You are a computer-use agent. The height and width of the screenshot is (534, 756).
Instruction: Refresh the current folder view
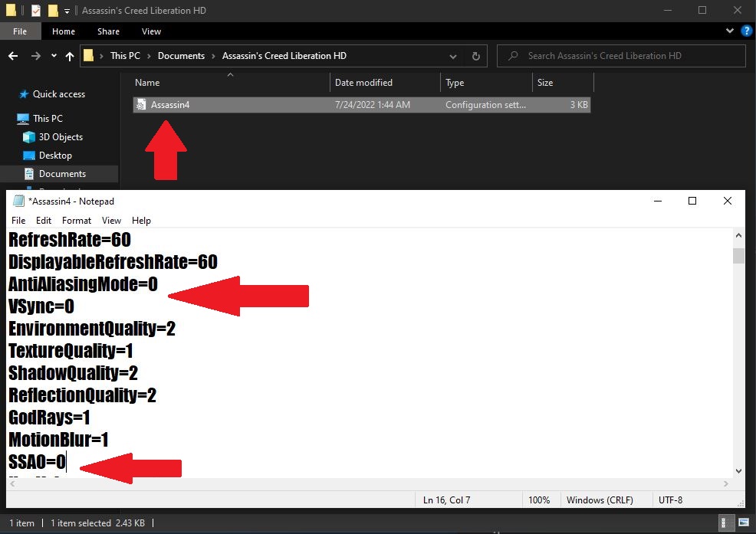476,57
